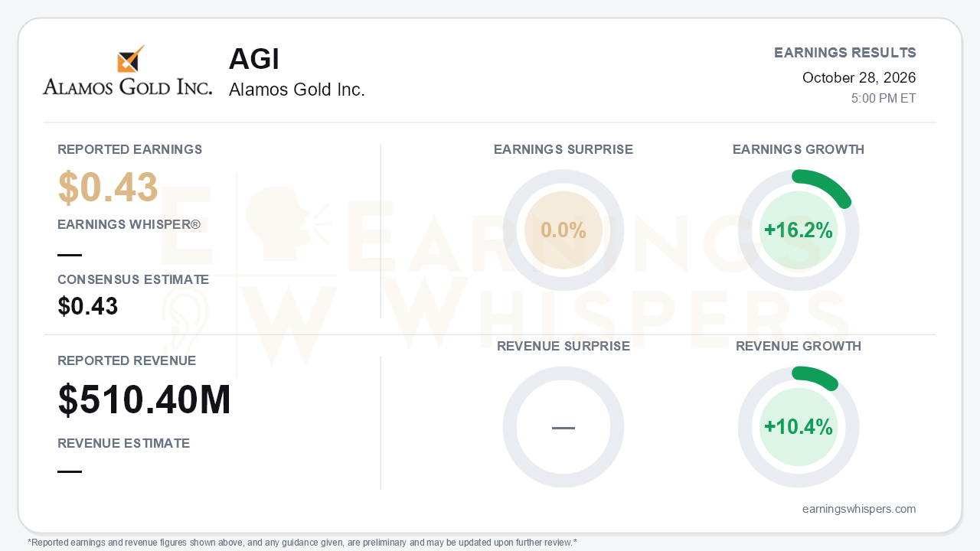Click the Revenue Surprise heading
980x551 pixels.
click(x=563, y=346)
